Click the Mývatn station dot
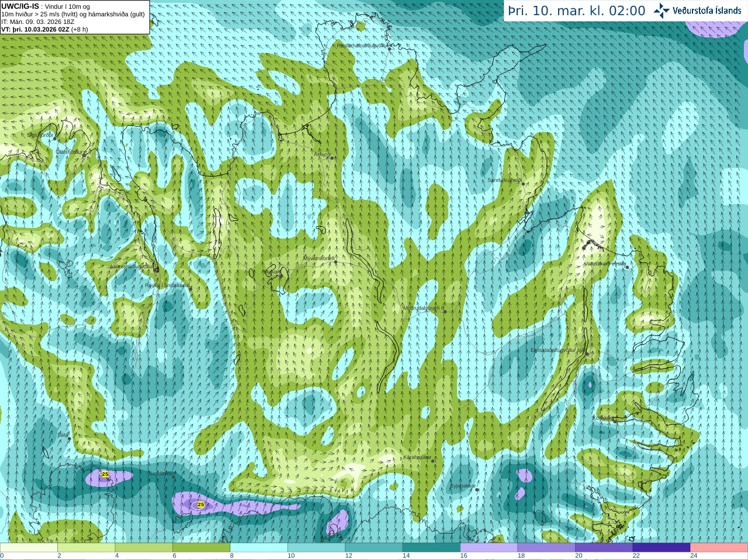Viewport: 748px width, 560px height. click(x=281, y=275)
